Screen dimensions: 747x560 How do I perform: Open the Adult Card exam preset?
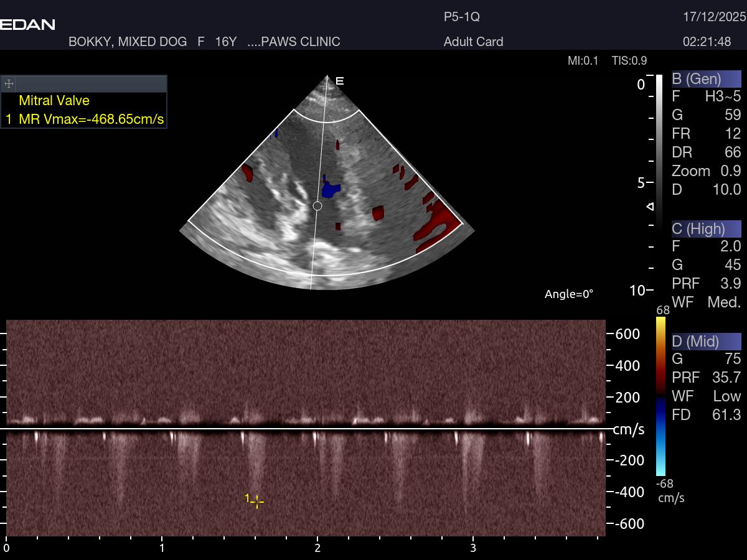[x=473, y=42]
